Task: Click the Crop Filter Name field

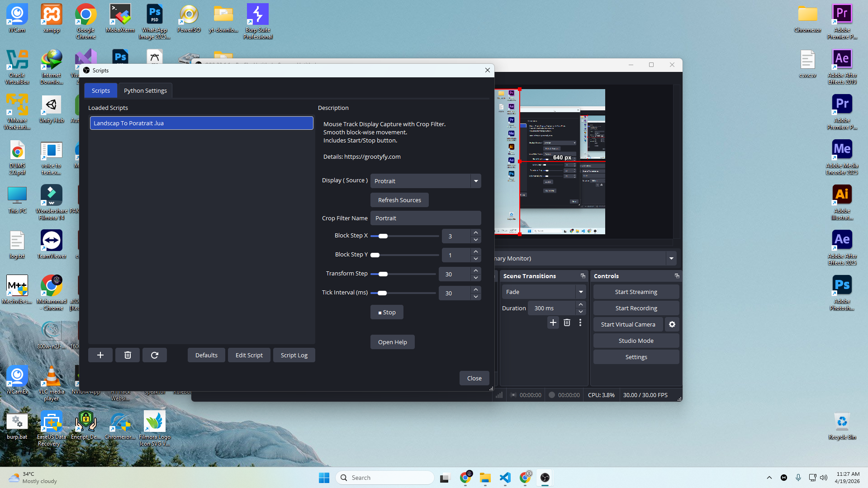Action: pyautogui.click(x=425, y=218)
